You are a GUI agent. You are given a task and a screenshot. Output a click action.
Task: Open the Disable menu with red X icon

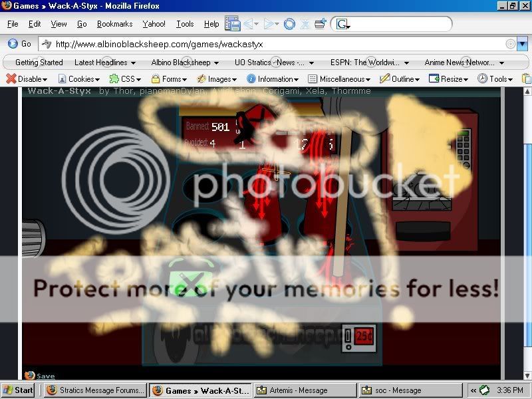coord(27,79)
